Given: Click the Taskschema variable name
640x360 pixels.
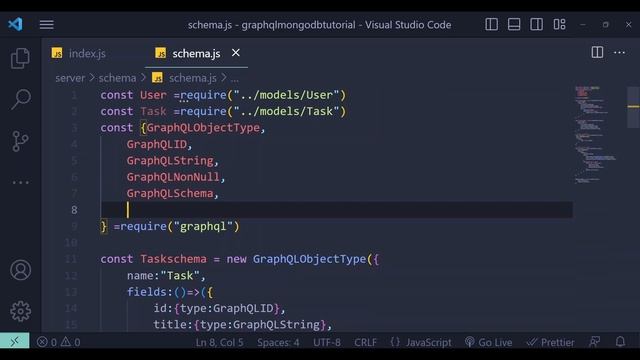Looking at the screenshot, I should point(173,259).
